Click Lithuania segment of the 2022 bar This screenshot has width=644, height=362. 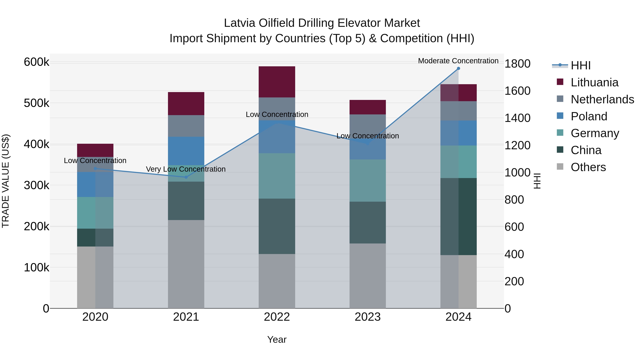point(277,82)
